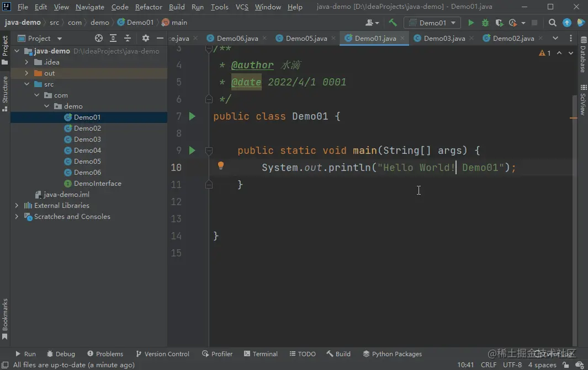The height and width of the screenshot is (370, 588).
Task: Open profiler run dropdown arrow in toolbar
Action: (523, 23)
